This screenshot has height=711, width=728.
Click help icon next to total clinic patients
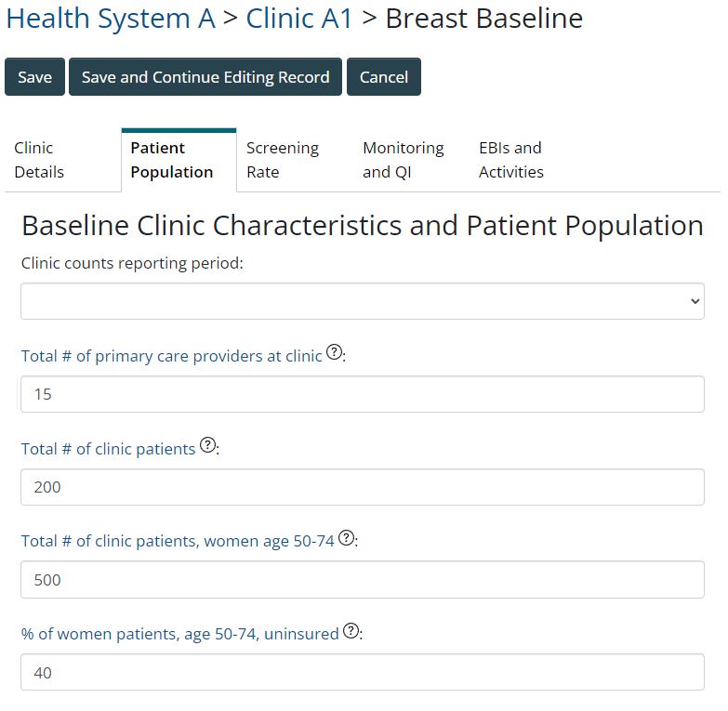coord(208,446)
